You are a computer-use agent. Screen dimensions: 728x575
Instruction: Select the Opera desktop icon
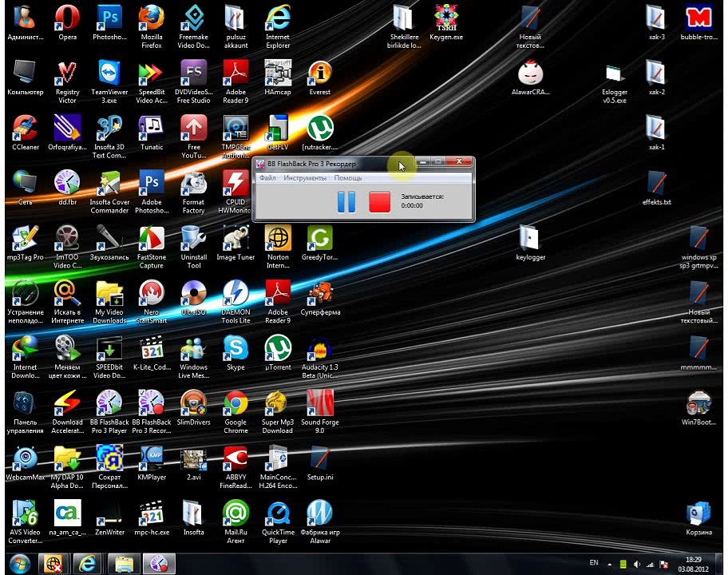pos(67,22)
